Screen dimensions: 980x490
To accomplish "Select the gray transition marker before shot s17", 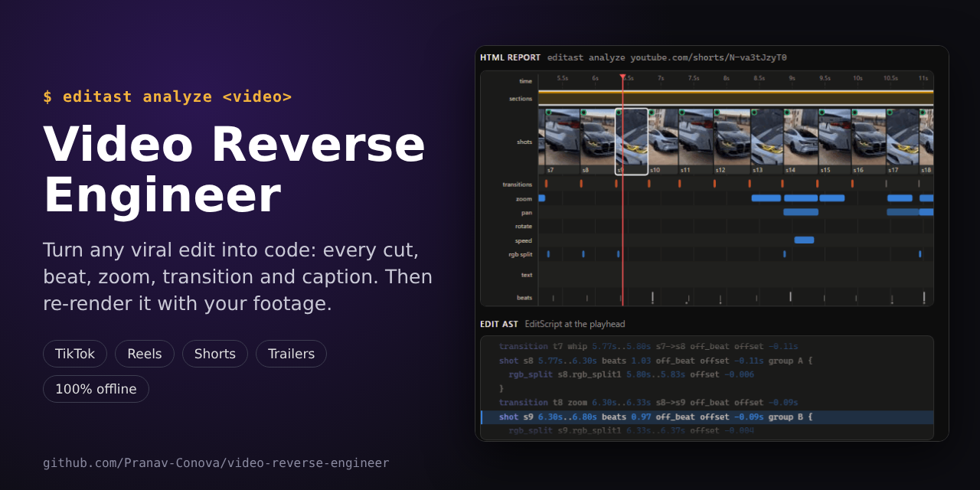I will tap(886, 184).
